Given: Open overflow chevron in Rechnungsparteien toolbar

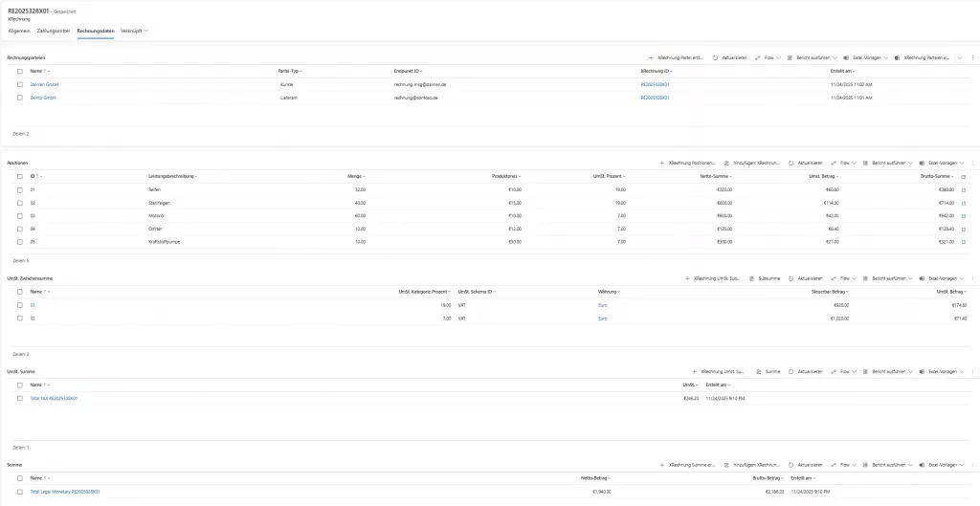Looking at the screenshot, I should [x=961, y=57].
